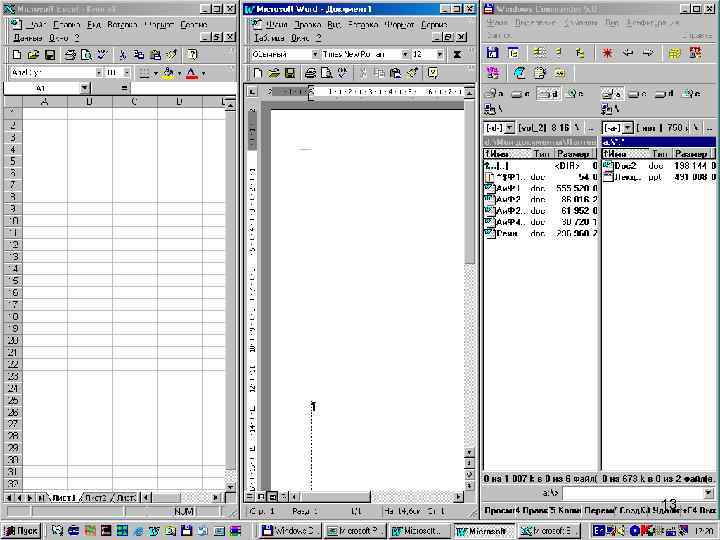Screen dimensions: 720x540
Task: Click row 10 header in Excel
Action: (x=13, y=221)
